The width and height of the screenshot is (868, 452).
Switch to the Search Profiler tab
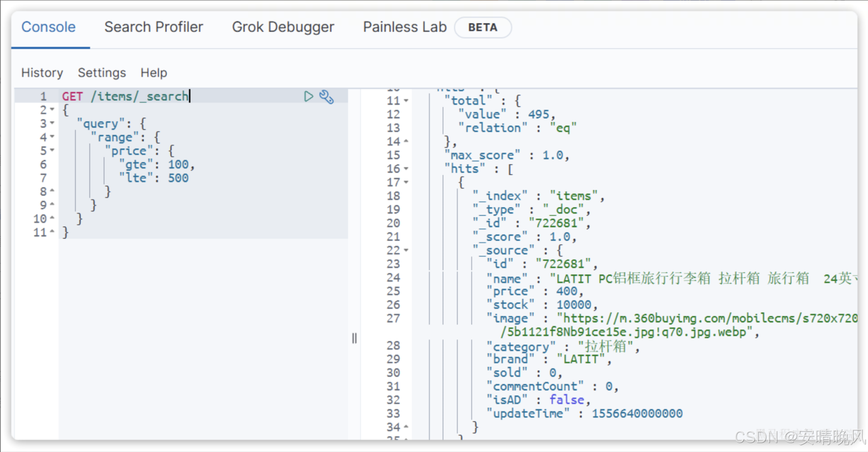[x=154, y=27]
